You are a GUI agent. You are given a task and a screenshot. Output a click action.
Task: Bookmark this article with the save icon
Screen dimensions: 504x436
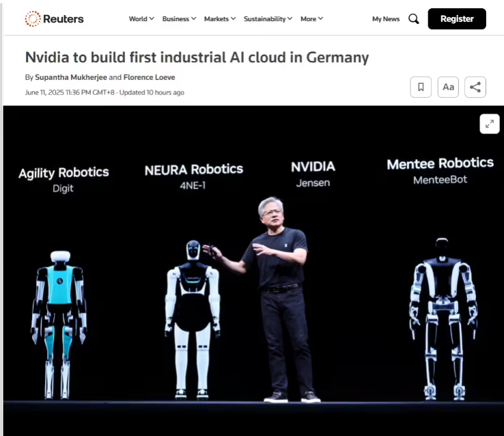[x=421, y=87]
